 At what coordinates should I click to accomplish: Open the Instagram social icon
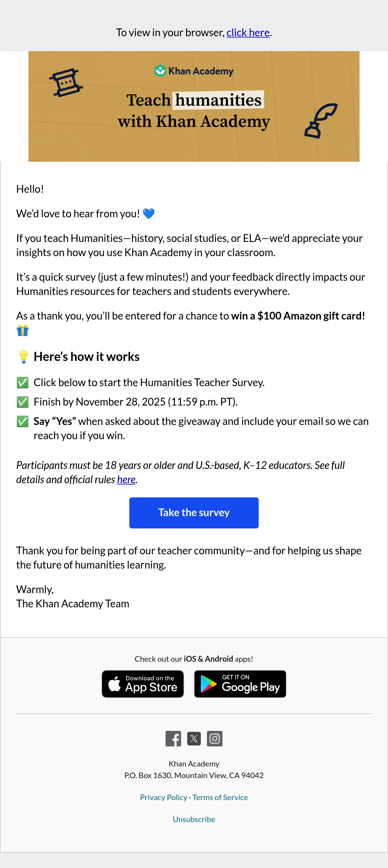coord(215,739)
